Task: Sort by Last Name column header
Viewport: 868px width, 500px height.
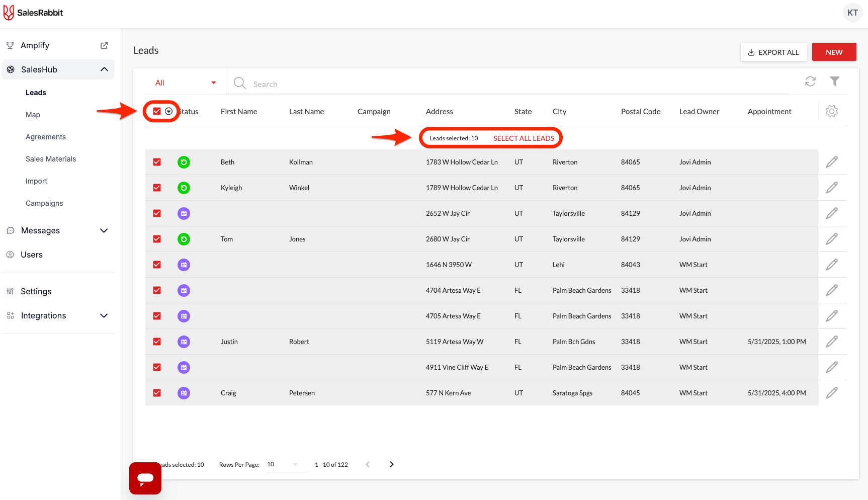Action: pyautogui.click(x=306, y=112)
